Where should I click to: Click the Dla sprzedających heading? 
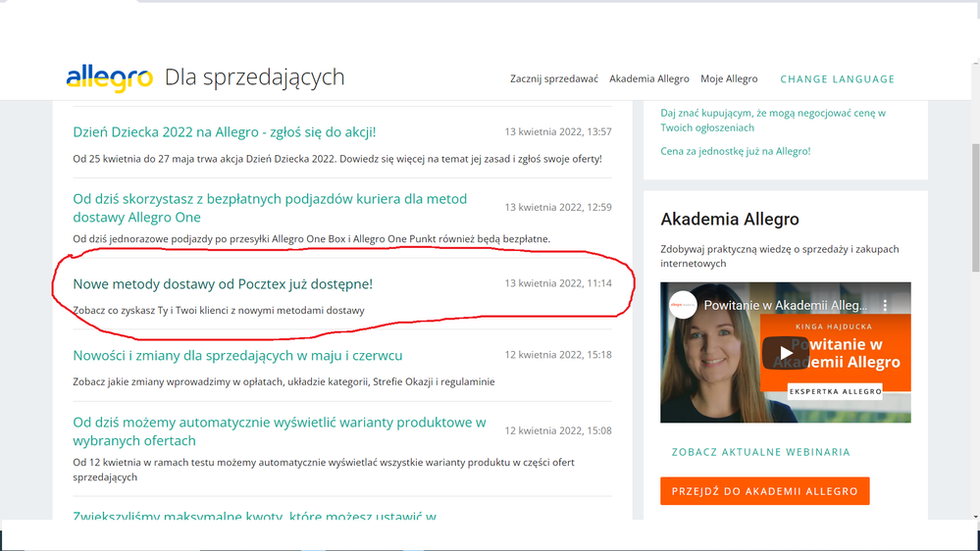click(x=254, y=76)
